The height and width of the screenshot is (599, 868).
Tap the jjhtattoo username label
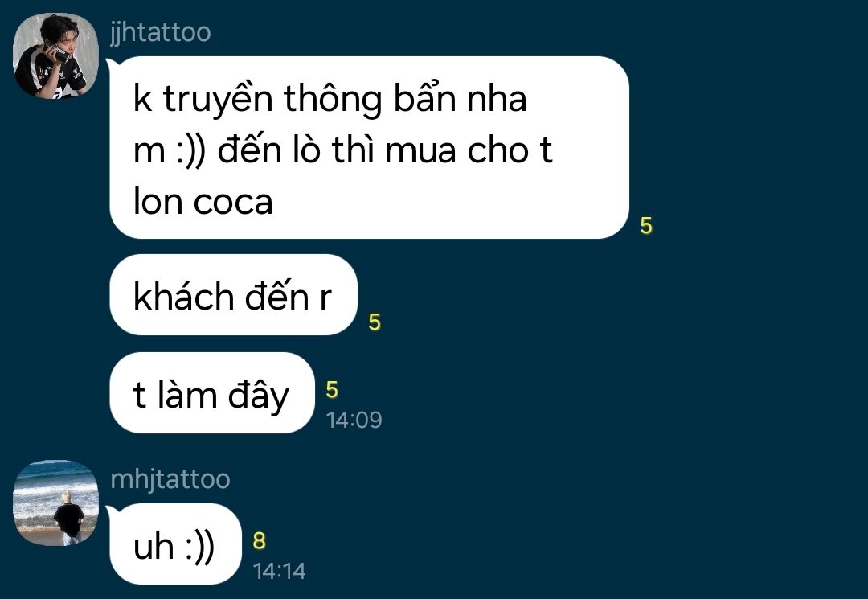point(161,33)
